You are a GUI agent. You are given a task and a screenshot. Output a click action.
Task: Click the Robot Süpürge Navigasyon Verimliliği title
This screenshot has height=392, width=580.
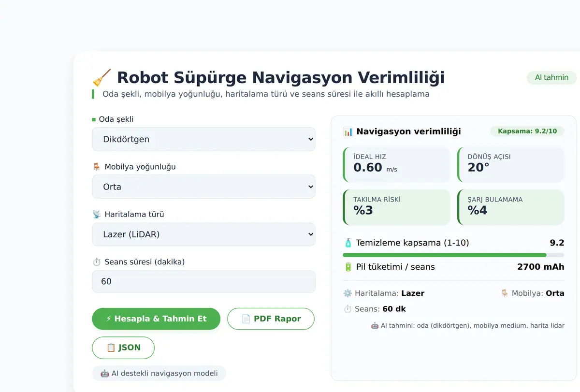[x=281, y=77]
